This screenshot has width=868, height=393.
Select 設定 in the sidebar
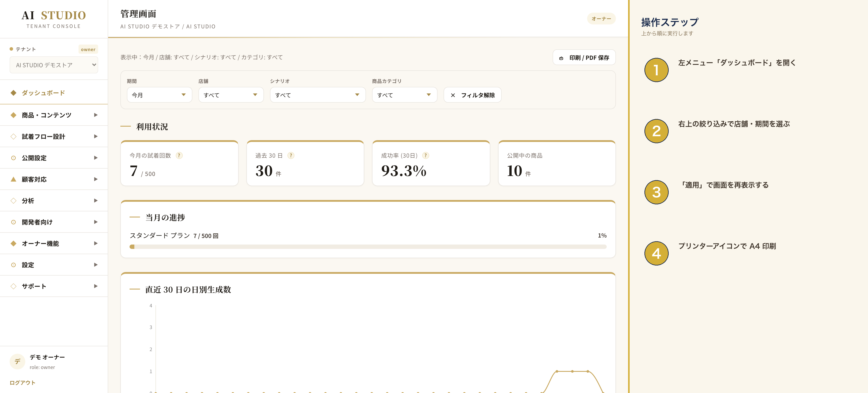coord(54,265)
